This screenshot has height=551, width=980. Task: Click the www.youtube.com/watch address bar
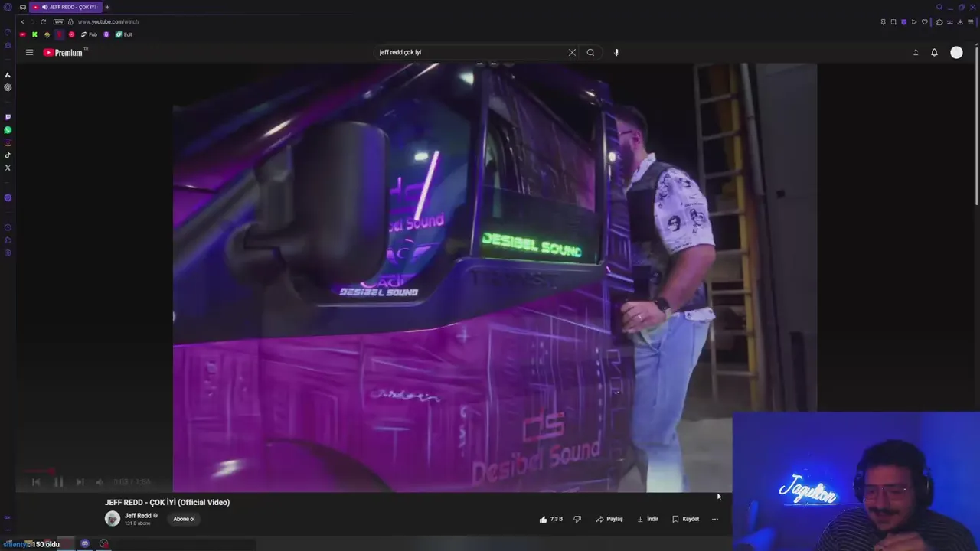tap(108, 22)
